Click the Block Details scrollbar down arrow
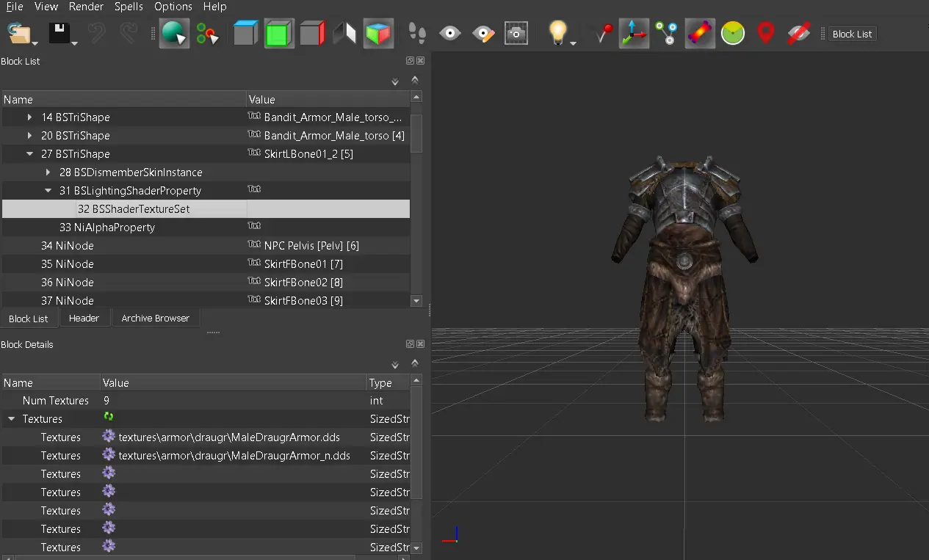Image resolution: width=929 pixels, height=560 pixels. (x=416, y=548)
